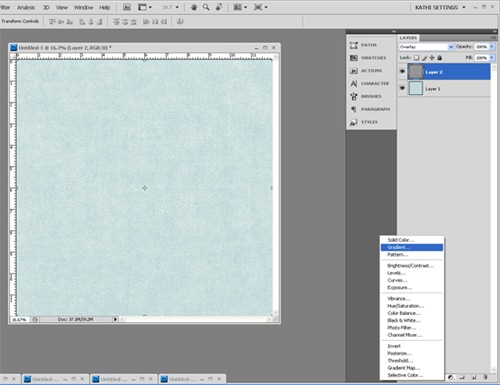The width and height of the screenshot is (500, 385).
Task: Hide Layer 2 with its eye icon
Action: 402,71
